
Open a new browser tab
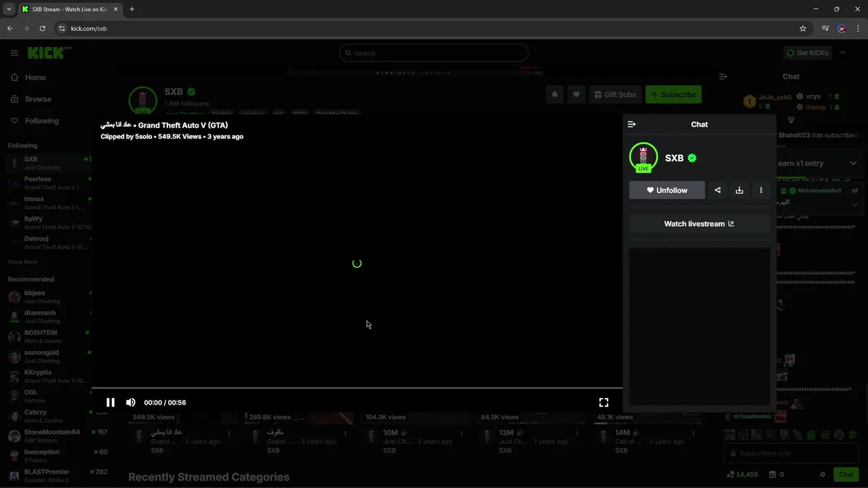[132, 9]
